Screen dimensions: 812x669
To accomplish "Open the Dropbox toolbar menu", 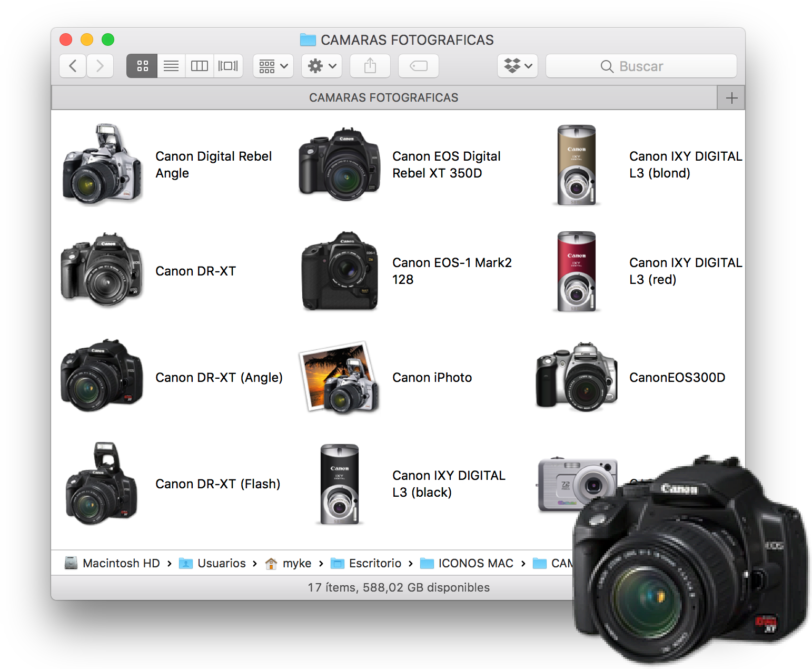I will click(518, 66).
